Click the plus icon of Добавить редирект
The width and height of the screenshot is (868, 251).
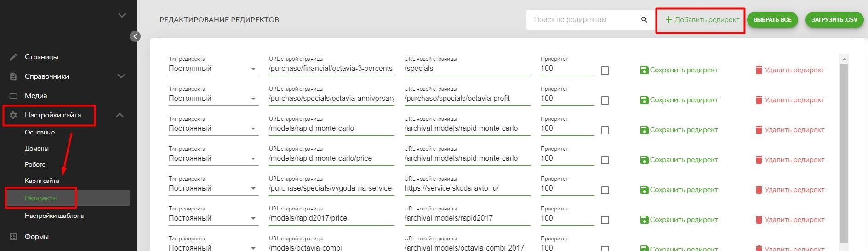pyautogui.click(x=669, y=20)
